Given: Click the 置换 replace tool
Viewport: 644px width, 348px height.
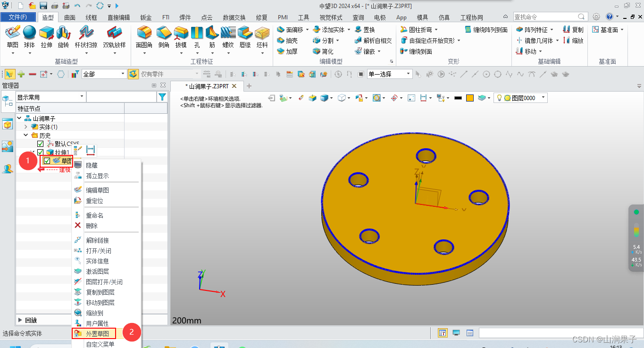Looking at the screenshot, I should point(364,30).
